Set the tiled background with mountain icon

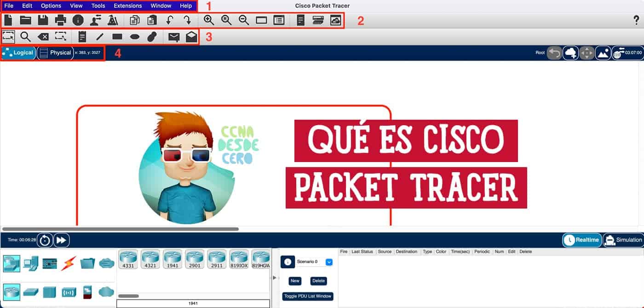pos(603,52)
